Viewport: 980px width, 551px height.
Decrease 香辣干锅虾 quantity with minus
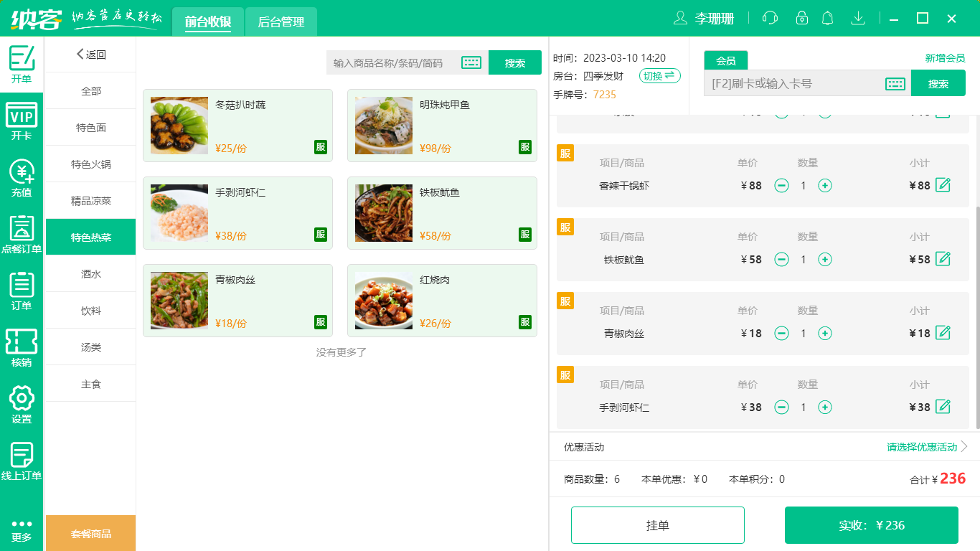pos(782,186)
